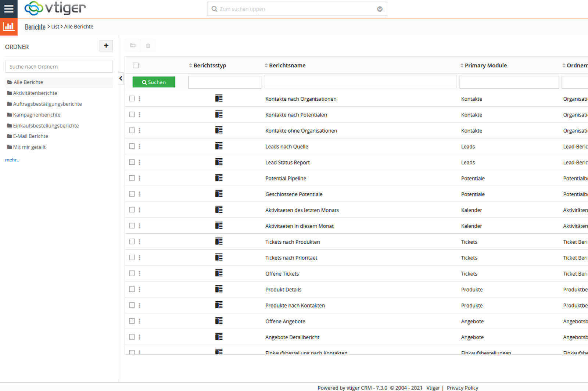Screen dimensions: 588x391
Task: Sort the list by Berichtsname column
Action: [x=287, y=65]
